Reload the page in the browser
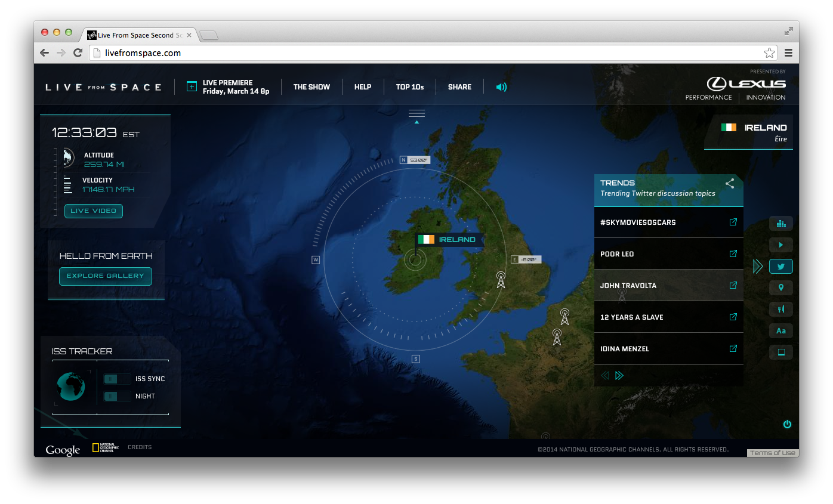 (x=78, y=53)
